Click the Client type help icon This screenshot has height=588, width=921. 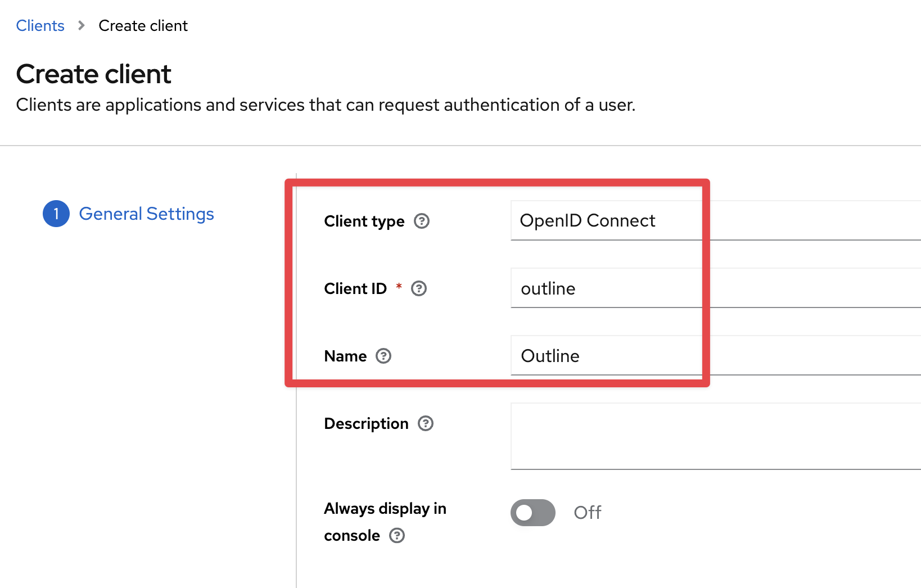coord(422,221)
